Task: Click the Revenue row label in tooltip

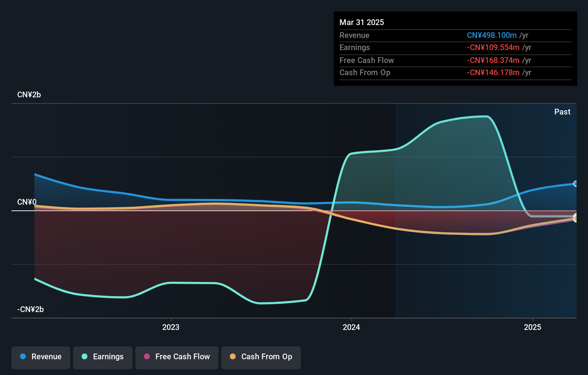Action: 355,35
